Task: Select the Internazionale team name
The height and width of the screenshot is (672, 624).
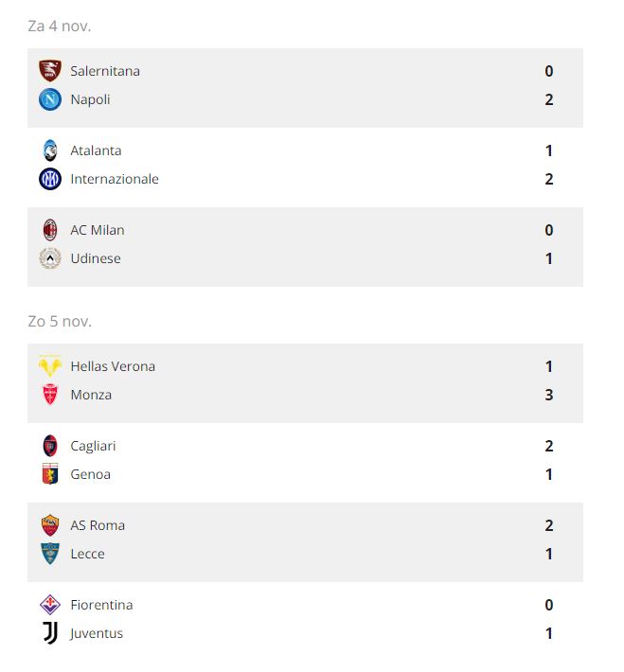Action: (x=115, y=179)
